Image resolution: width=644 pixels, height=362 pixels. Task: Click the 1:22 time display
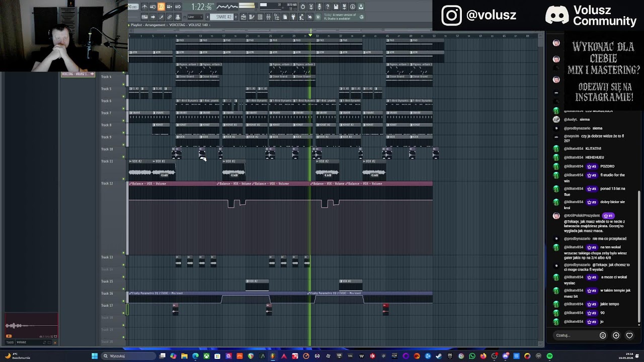click(201, 7)
